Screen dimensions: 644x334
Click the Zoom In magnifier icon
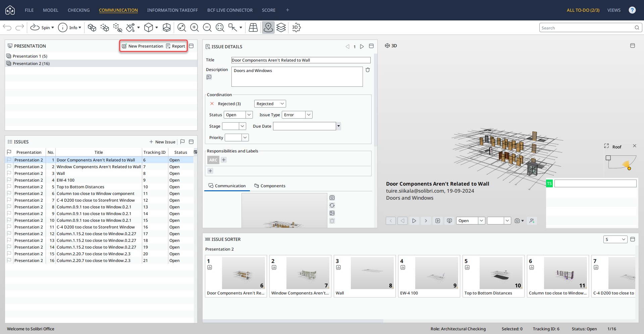tap(195, 27)
